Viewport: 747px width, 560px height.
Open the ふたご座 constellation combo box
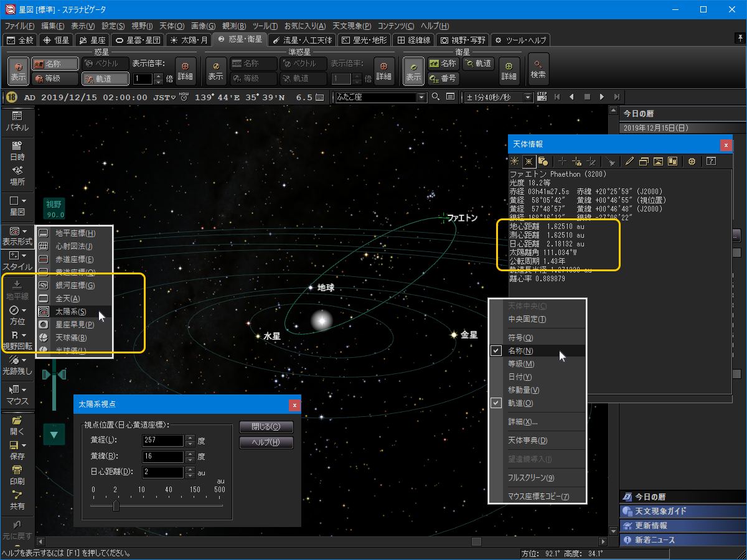click(381, 97)
